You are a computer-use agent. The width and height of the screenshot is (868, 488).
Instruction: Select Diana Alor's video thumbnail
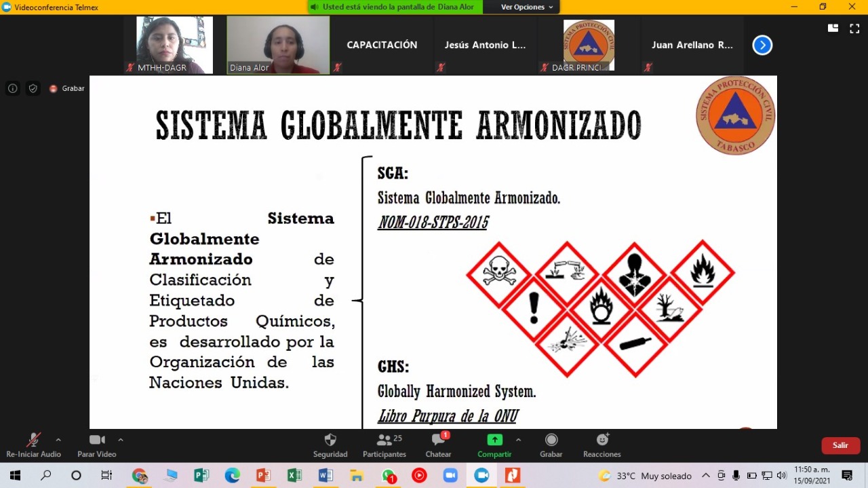point(277,45)
